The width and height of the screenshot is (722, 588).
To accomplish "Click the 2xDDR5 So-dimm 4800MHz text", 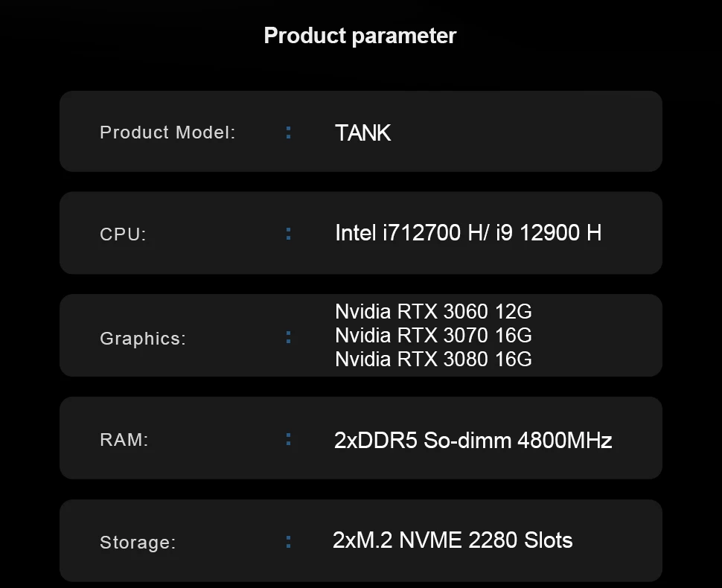I will (x=473, y=440).
